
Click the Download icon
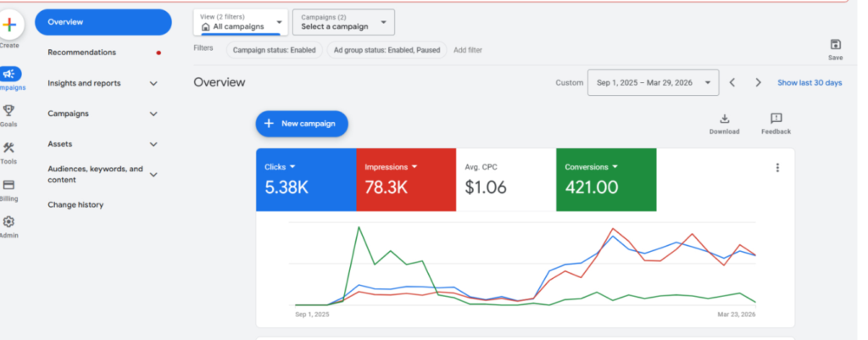724,119
